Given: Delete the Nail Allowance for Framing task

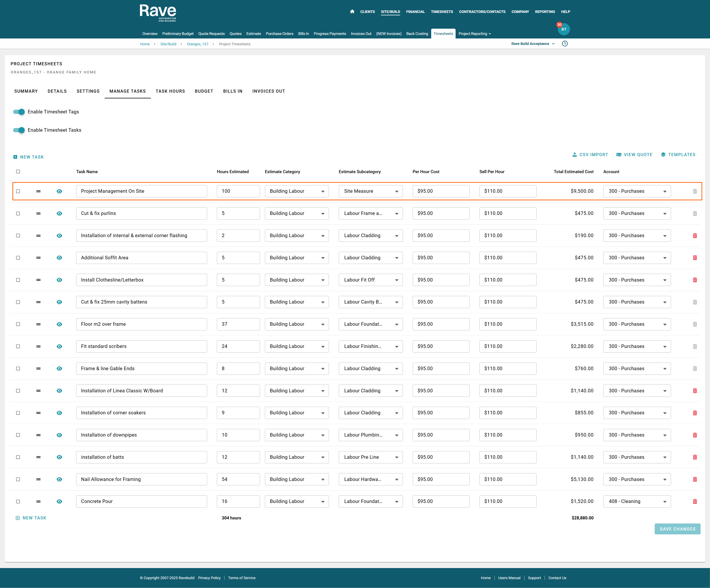Looking at the screenshot, I should pyautogui.click(x=695, y=479).
